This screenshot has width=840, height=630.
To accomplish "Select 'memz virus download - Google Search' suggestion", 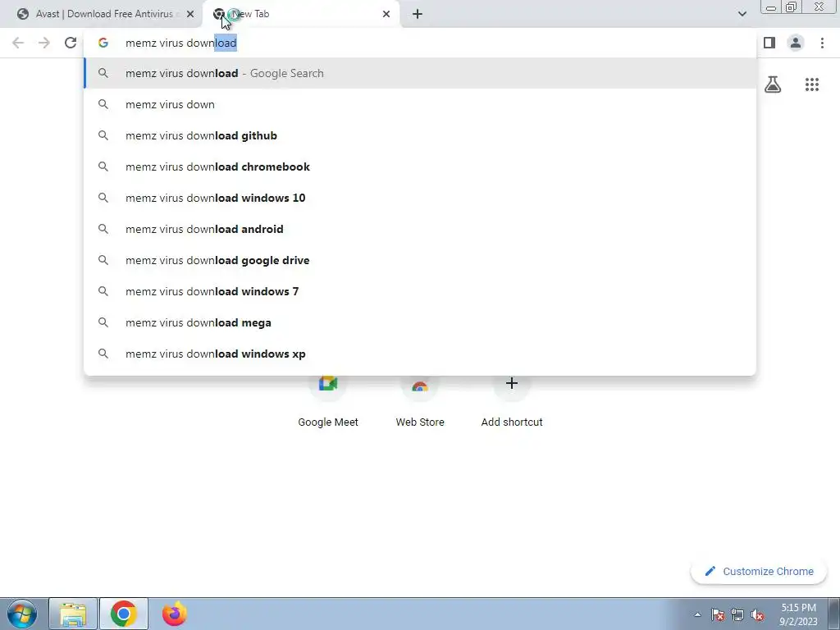I will (420, 73).
